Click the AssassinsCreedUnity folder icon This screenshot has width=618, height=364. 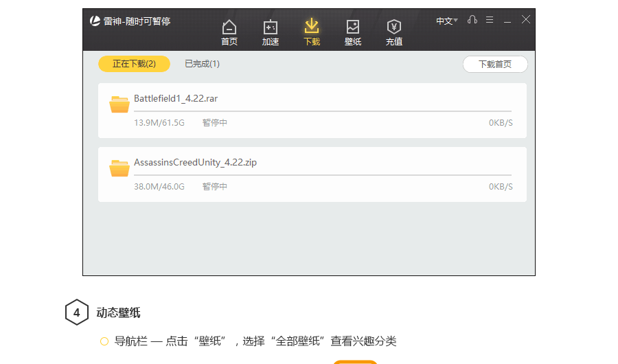tap(119, 168)
